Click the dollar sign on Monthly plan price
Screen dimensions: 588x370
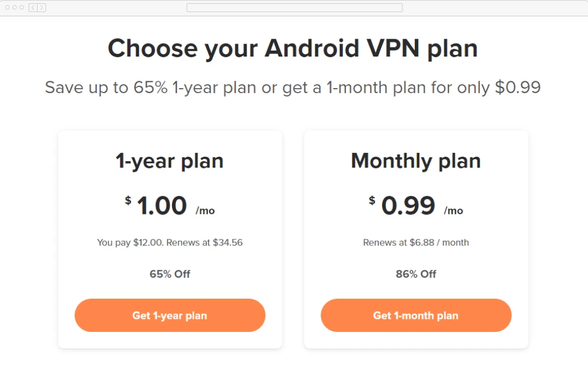372,200
